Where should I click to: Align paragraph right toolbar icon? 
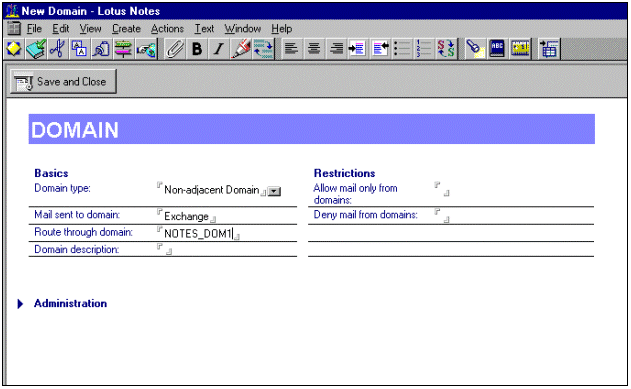click(x=336, y=49)
